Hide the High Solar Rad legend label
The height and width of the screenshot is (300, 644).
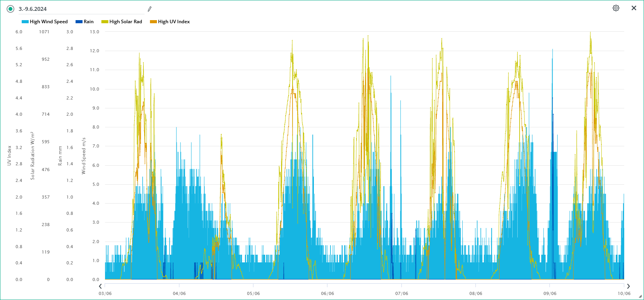[126, 22]
